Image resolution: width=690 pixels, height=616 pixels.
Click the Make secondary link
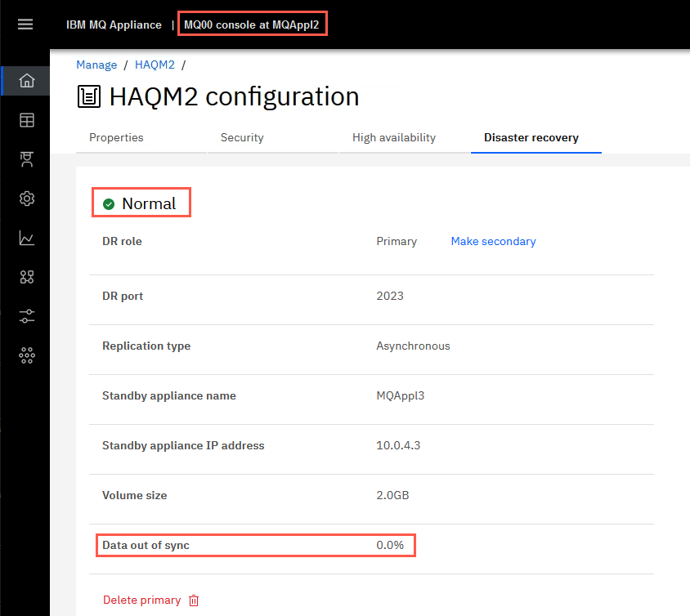493,241
